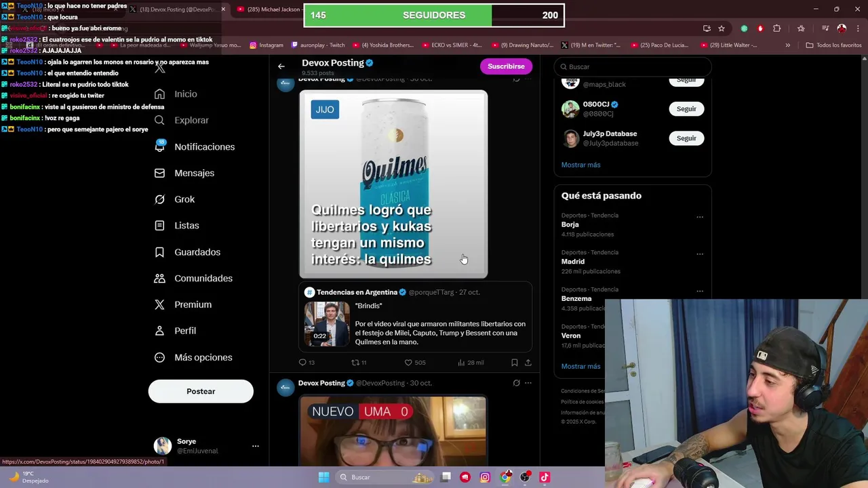Bookmark the Quilmes post
The image size is (868, 488).
pos(514,363)
